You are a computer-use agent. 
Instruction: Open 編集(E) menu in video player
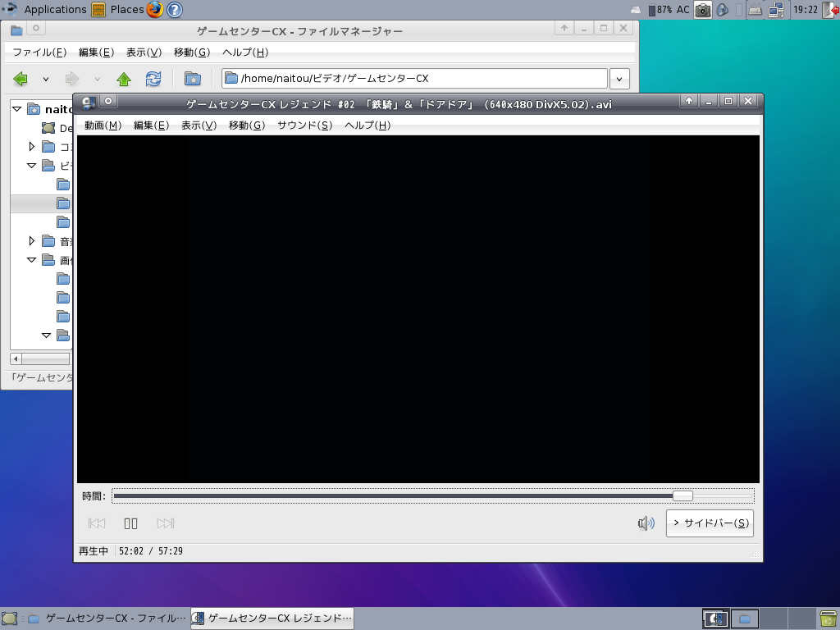coord(151,126)
